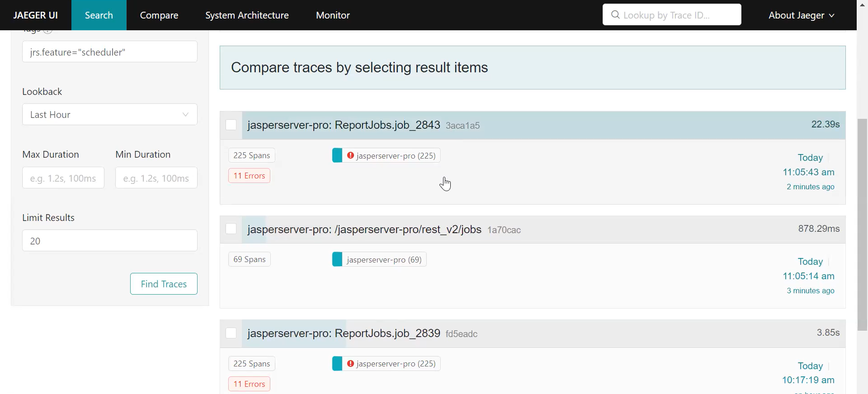Click the Min Duration input field
868x394 pixels.
tap(156, 178)
